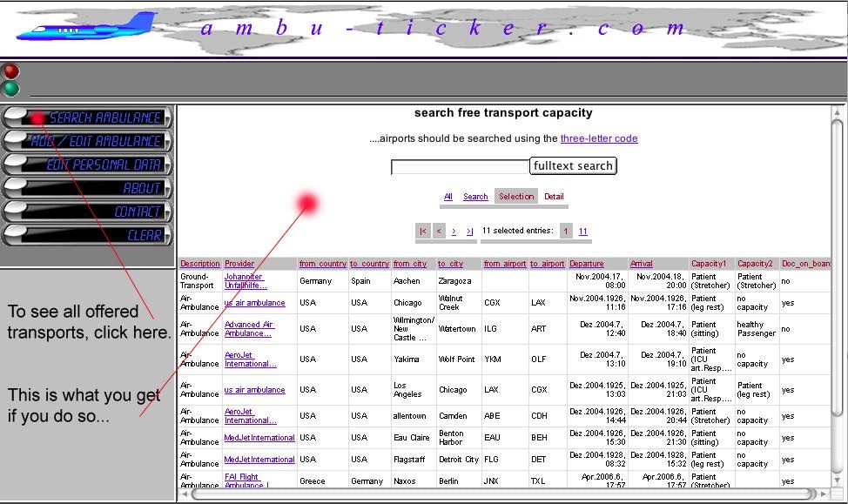Screen dimensions: 848x504
Task: Open the ABOUT sidebar button
Action: pyautogui.click(x=87, y=188)
